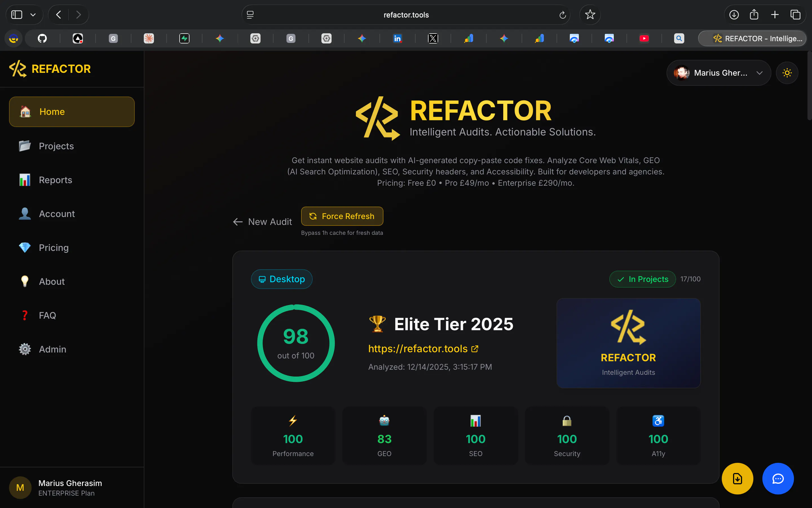Open Reports in the sidebar
812x508 pixels.
point(72,180)
